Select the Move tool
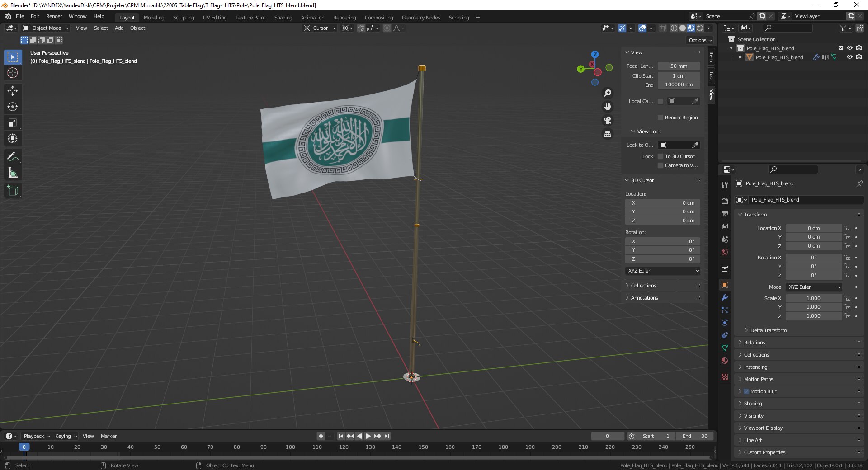 point(13,91)
